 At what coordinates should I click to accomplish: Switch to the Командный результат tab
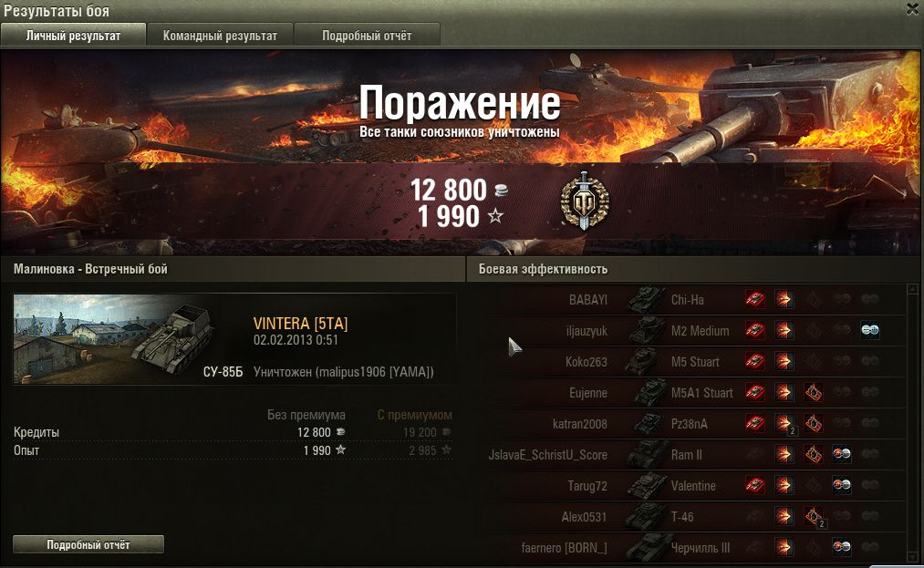click(x=220, y=36)
